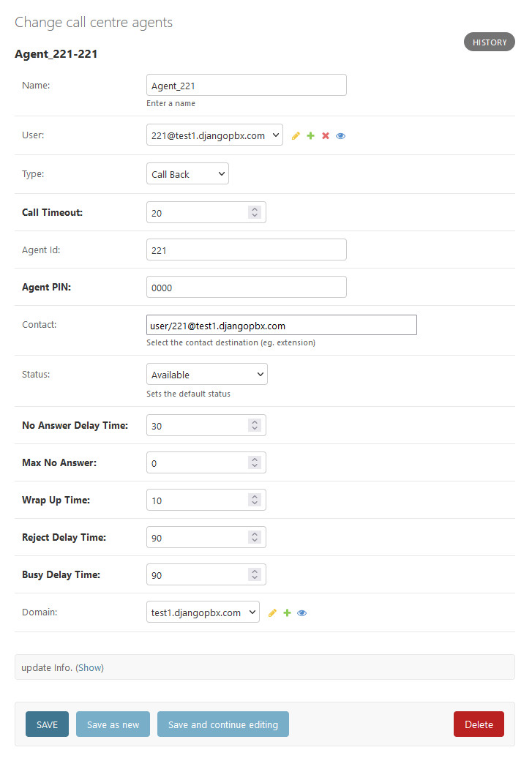This screenshot has width=532, height=761.
Task: Open the Domain dropdown list
Action: click(203, 612)
